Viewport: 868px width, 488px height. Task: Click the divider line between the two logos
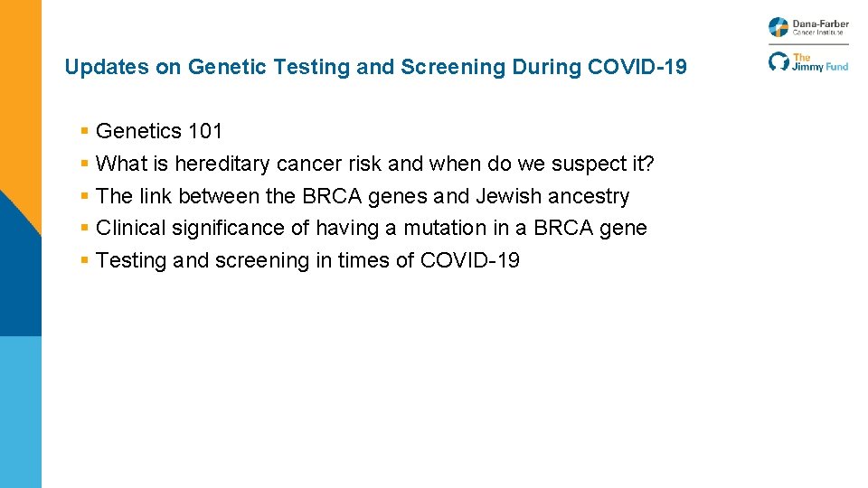tap(808, 44)
